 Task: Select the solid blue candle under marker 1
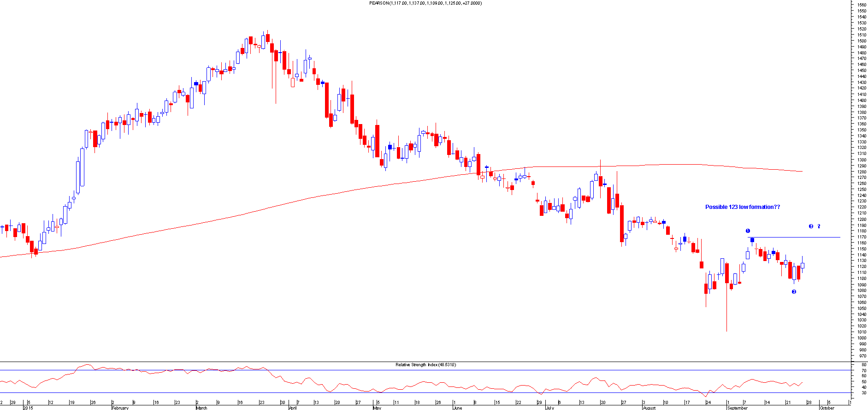point(752,240)
